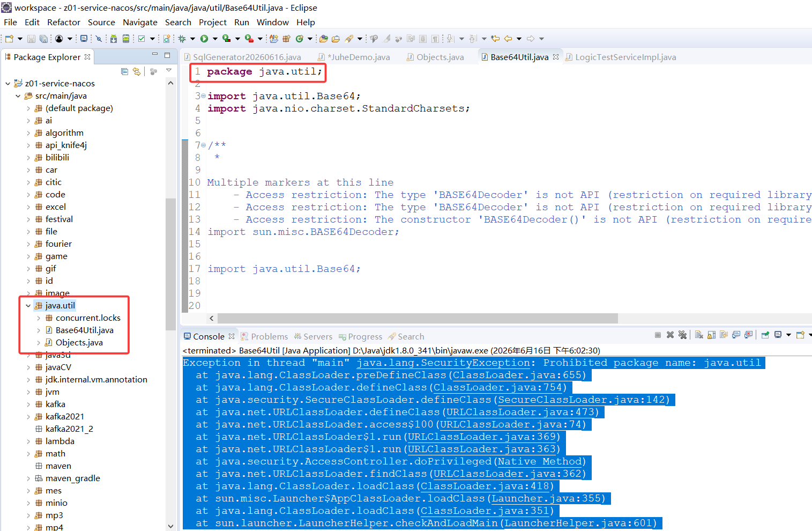Click the Last Edit Location arrow icon

click(495, 39)
